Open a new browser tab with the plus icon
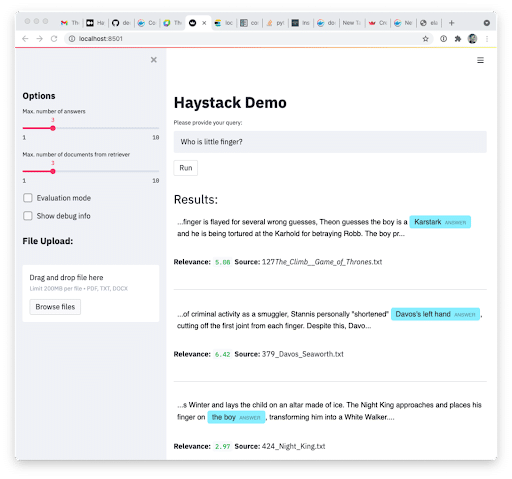This screenshot has height=479, width=512. pyautogui.click(x=451, y=23)
